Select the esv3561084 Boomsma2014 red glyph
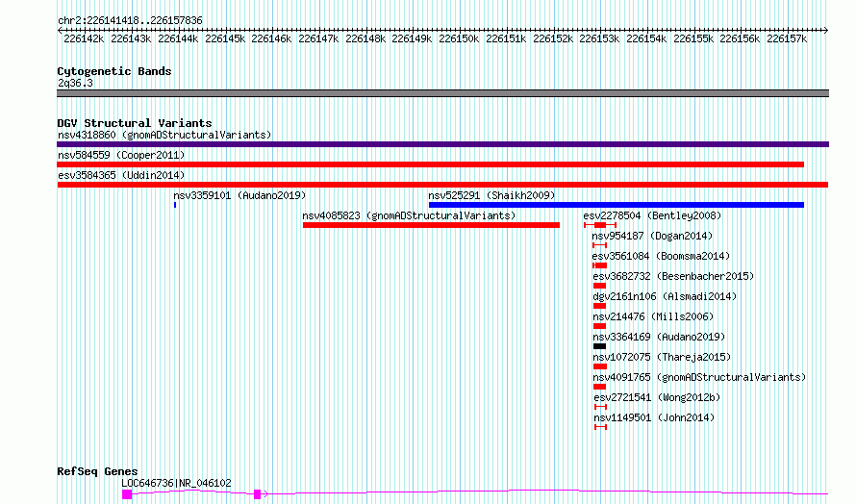Image resolution: width=856 pixels, height=504 pixels. pyautogui.click(x=599, y=265)
